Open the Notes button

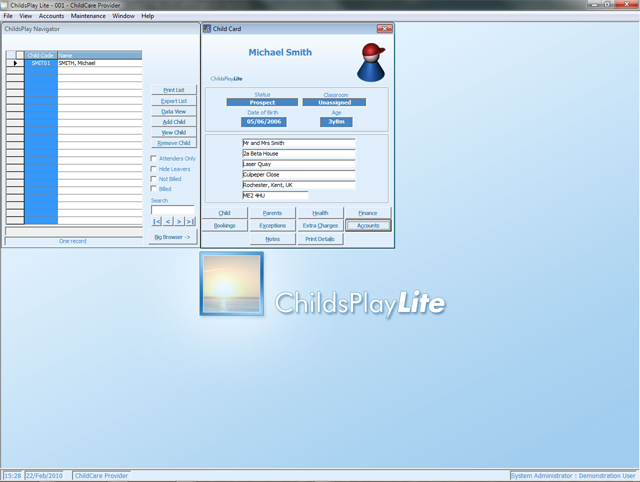pyautogui.click(x=272, y=239)
